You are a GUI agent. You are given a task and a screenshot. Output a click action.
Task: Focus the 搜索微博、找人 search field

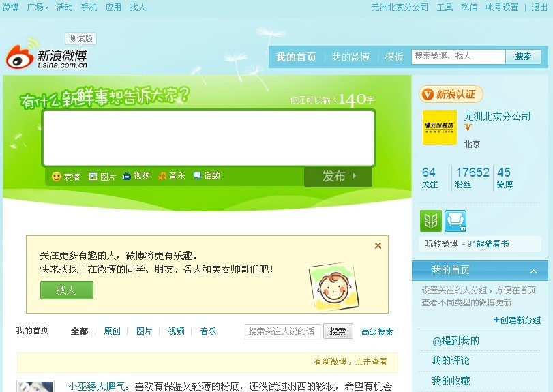tap(458, 57)
